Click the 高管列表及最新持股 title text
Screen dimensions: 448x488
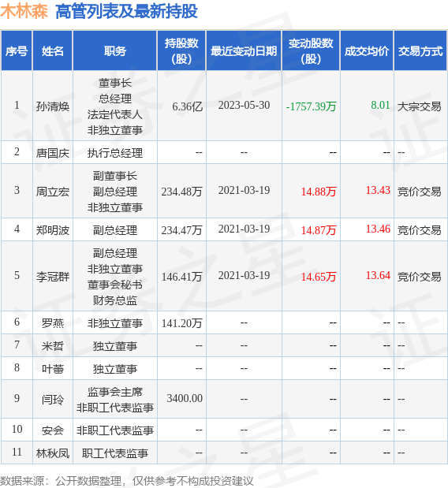tap(126, 12)
